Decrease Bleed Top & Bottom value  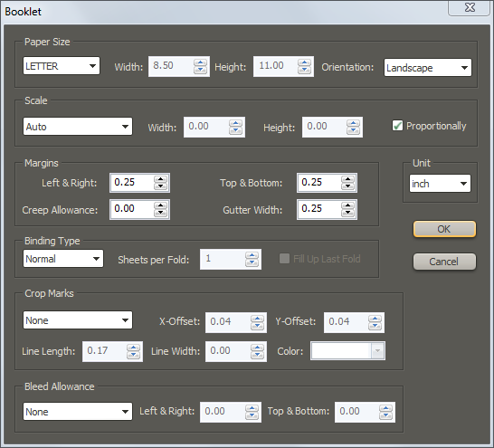coord(386,415)
